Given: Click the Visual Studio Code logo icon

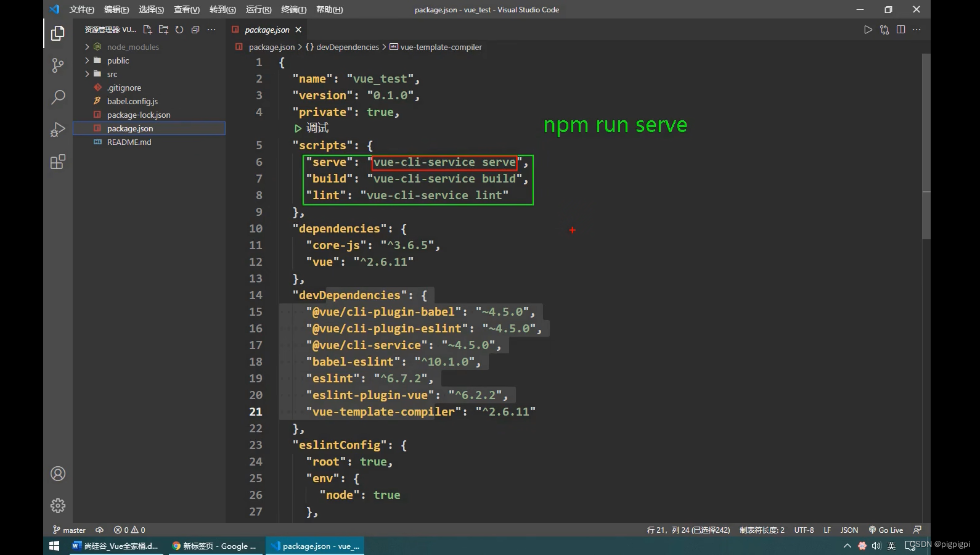Looking at the screenshot, I should (54, 9).
